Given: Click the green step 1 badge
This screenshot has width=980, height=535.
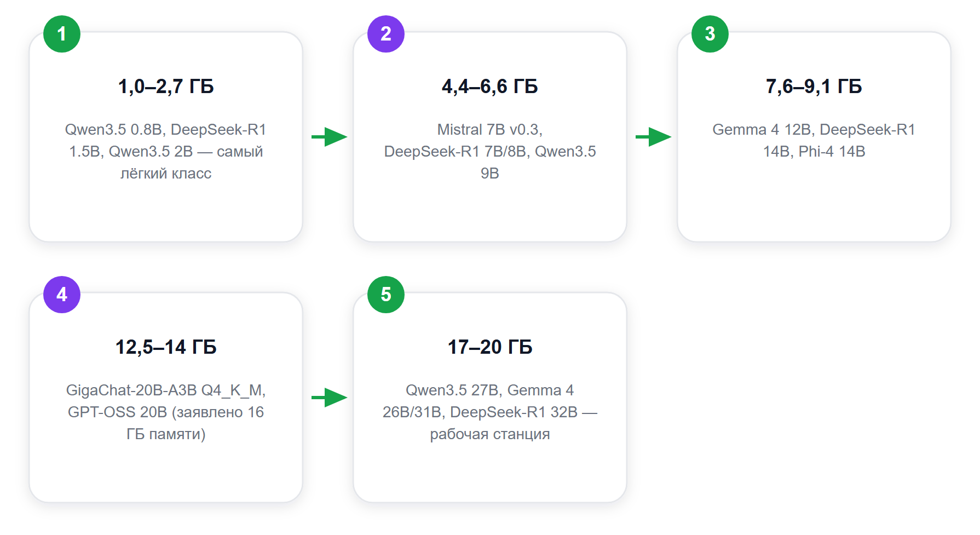Looking at the screenshot, I should (62, 34).
